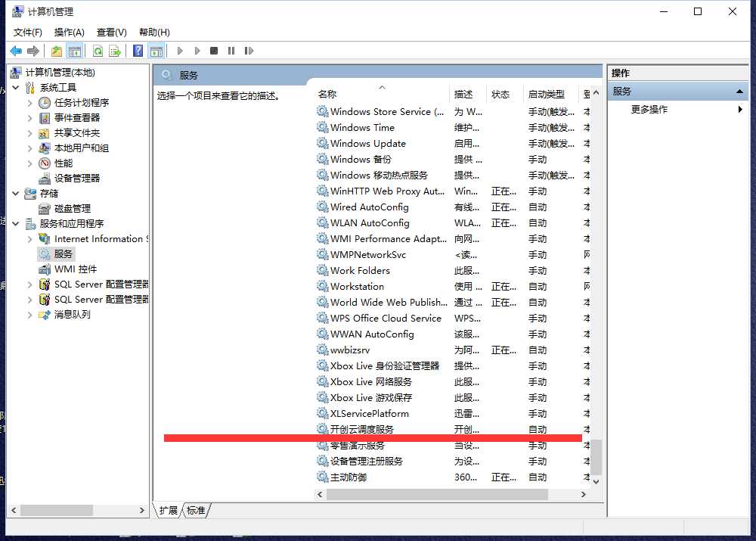
Task: Sort by the 状态 column header
Action: click(500, 94)
